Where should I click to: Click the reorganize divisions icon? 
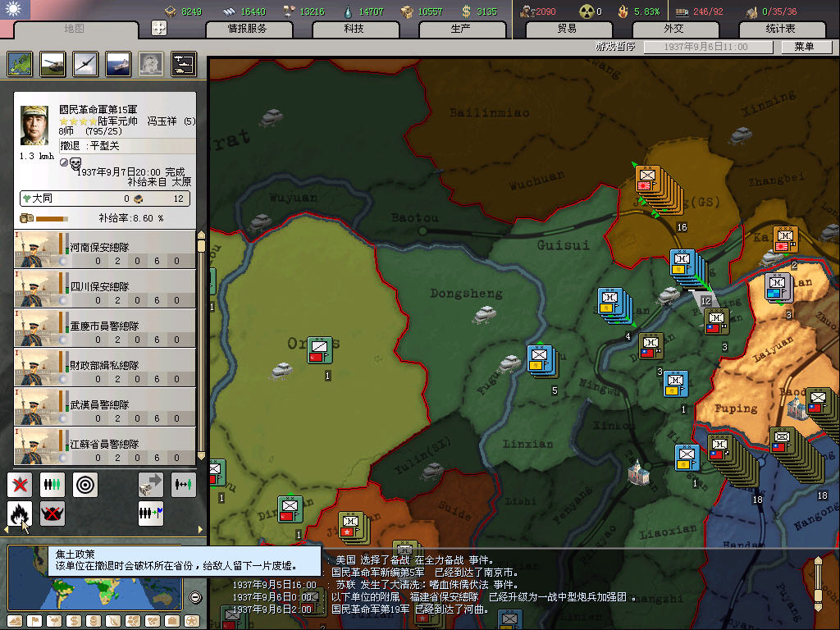click(x=52, y=485)
